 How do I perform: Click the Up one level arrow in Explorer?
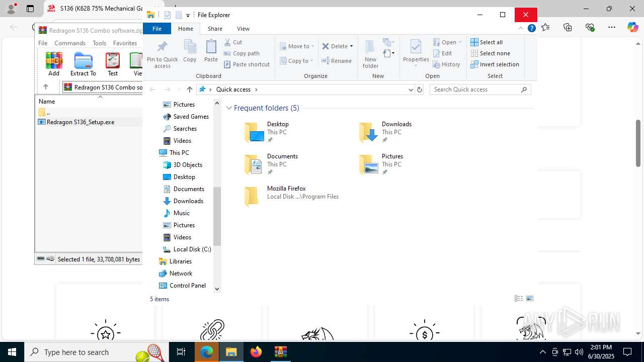pyautogui.click(x=189, y=89)
